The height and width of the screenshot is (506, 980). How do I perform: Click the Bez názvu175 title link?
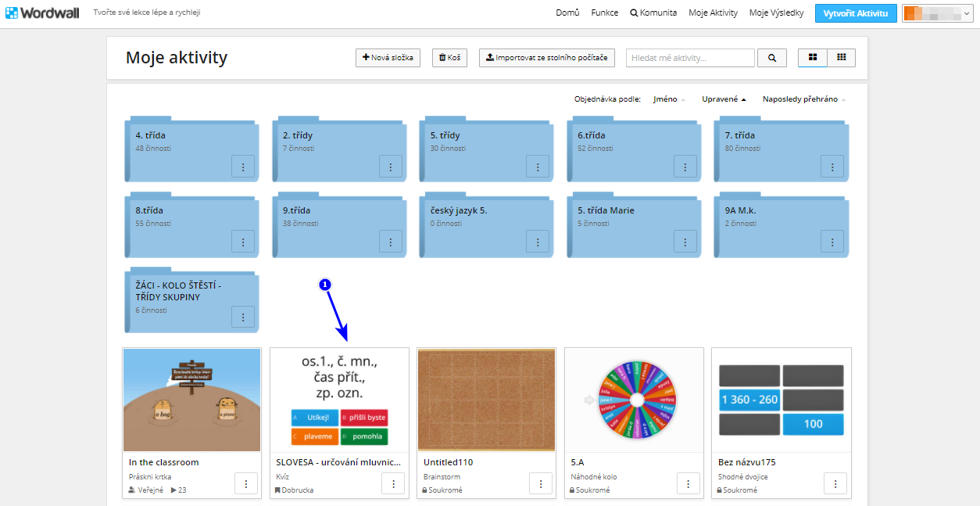(747, 462)
